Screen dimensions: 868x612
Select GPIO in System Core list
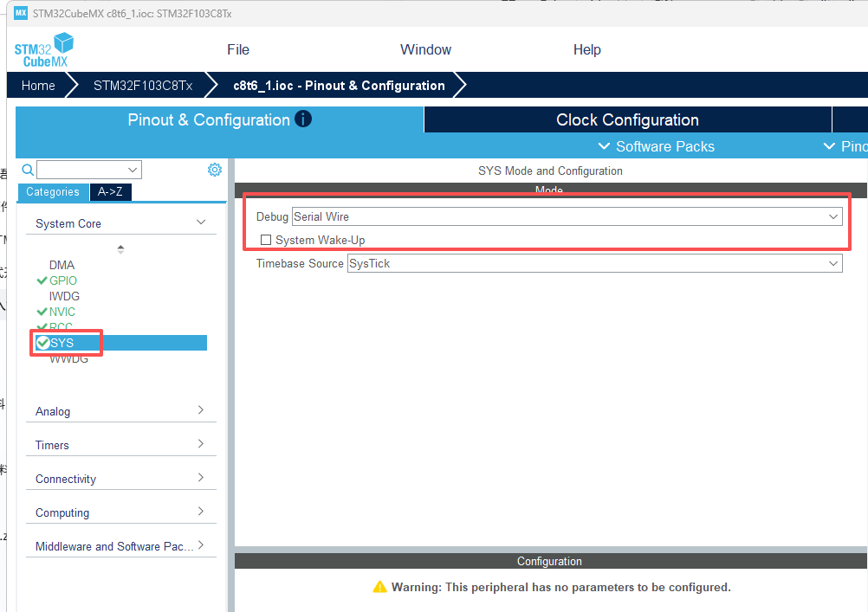point(62,280)
